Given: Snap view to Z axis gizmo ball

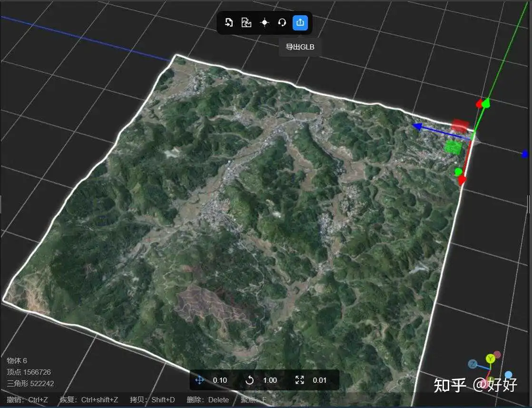Looking at the screenshot, I should click(x=473, y=364).
